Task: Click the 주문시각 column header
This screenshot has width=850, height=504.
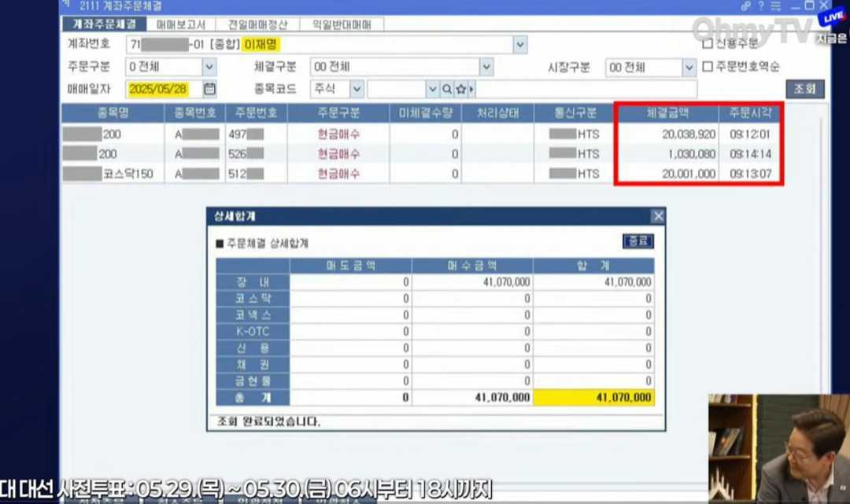Action: pyautogui.click(x=750, y=113)
